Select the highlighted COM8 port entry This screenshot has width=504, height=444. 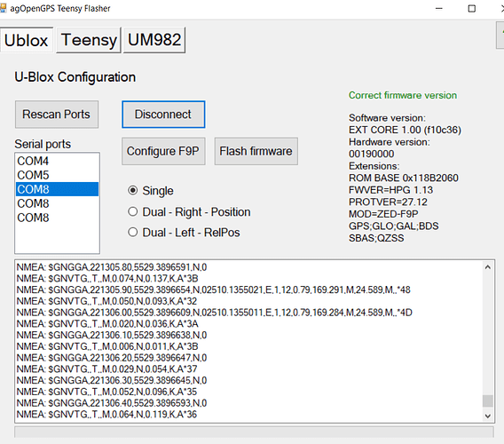click(x=57, y=189)
